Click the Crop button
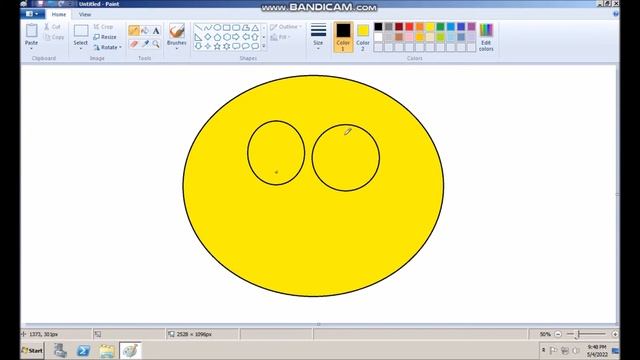 click(103, 27)
